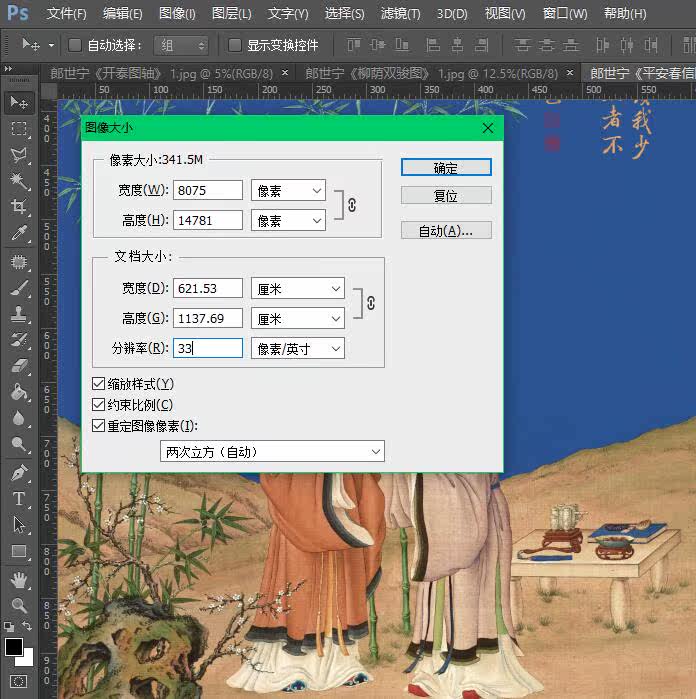Select the Spot Healing Brush tool
Viewport: 696px width, 699px height.
(x=19, y=262)
